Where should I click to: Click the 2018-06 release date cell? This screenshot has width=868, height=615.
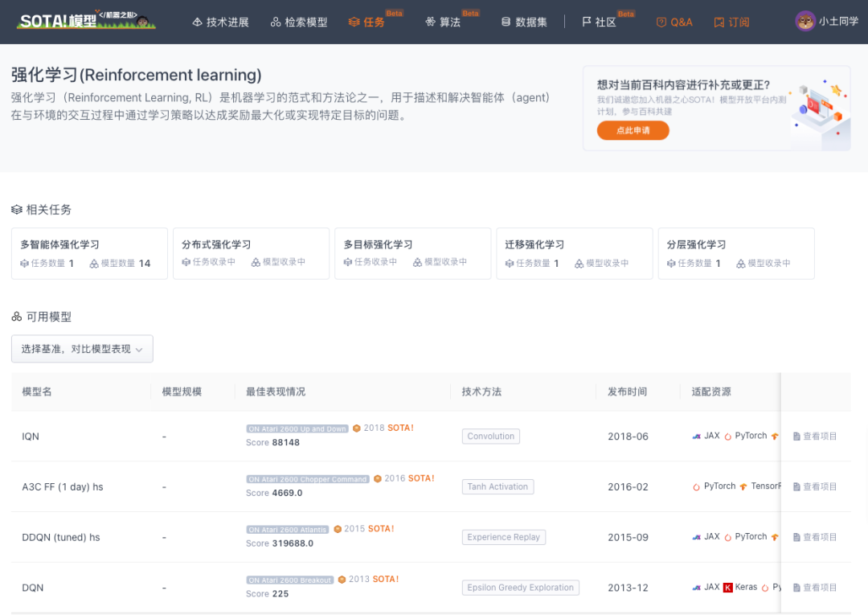click(628, 437)
